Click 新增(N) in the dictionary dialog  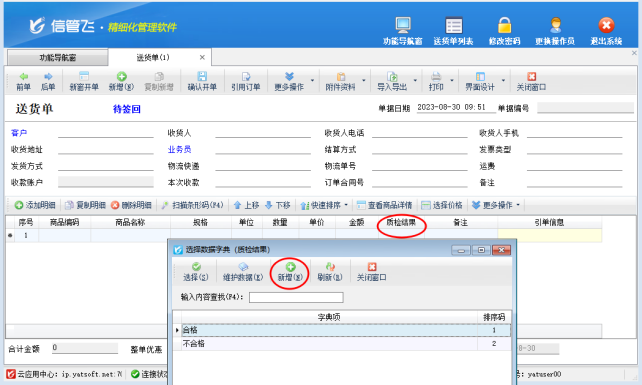290,272
